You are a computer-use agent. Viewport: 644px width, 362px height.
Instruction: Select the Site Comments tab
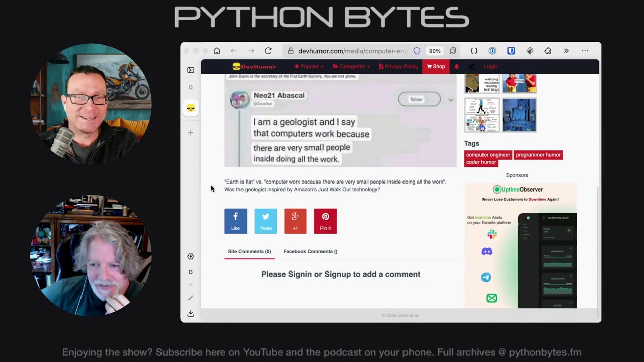[x=249, y=251]
